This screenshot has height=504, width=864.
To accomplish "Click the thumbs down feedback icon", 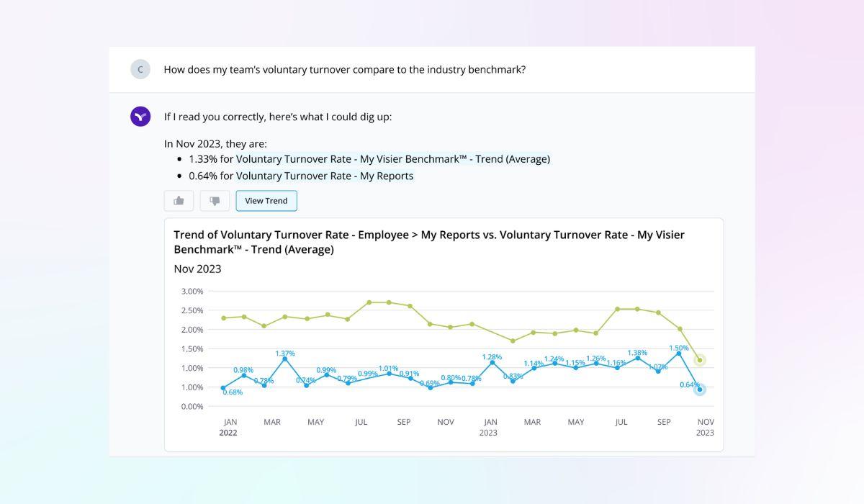I will (215, 201).
